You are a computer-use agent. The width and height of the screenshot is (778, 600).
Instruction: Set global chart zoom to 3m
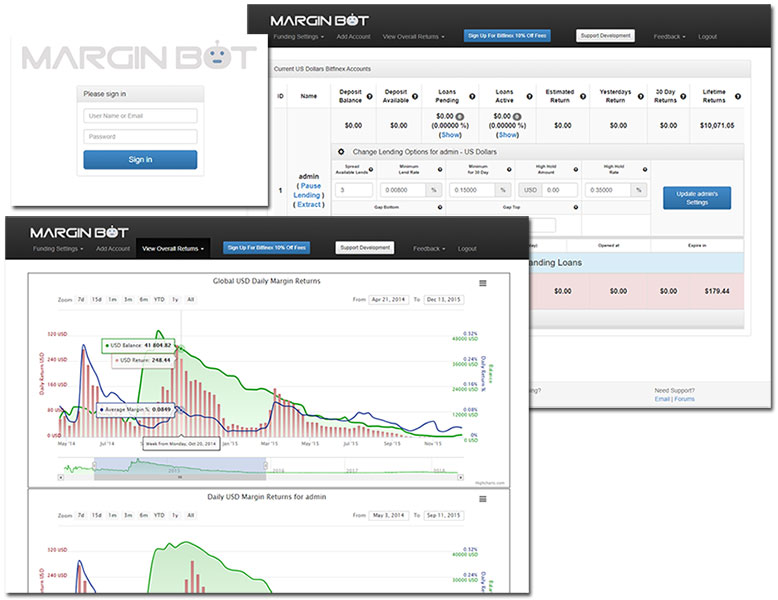pyautogui.click(x=128, y=300)
